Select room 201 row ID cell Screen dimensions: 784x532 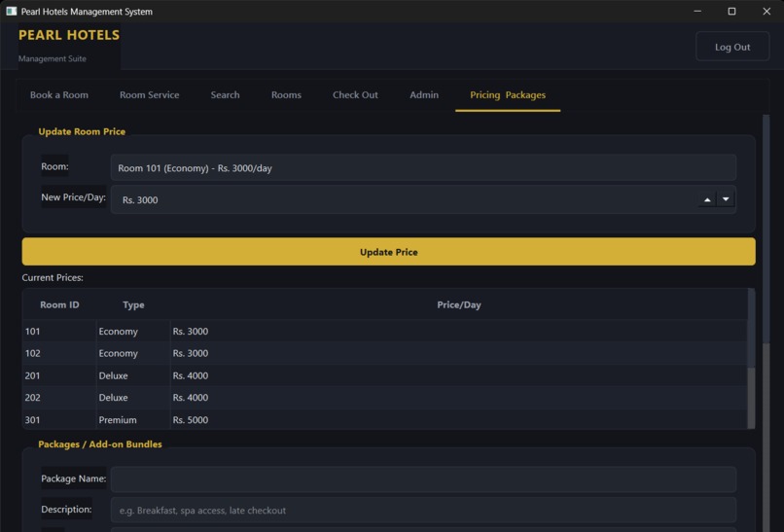pyautogui.click(x=59, y=375)
